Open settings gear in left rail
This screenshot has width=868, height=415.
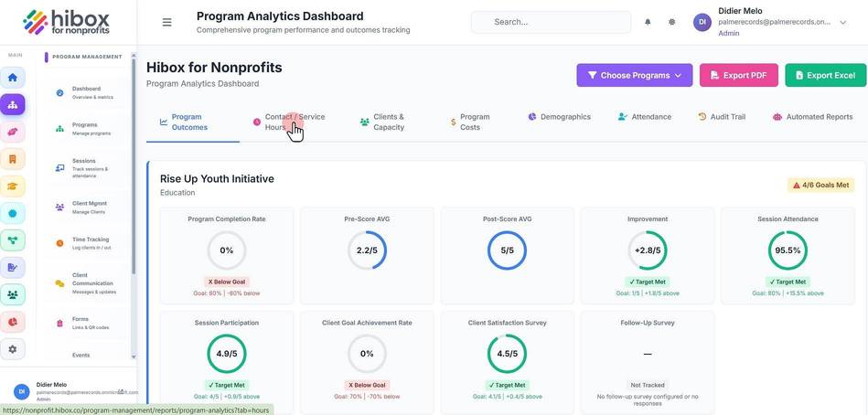(x=12, y=349)
